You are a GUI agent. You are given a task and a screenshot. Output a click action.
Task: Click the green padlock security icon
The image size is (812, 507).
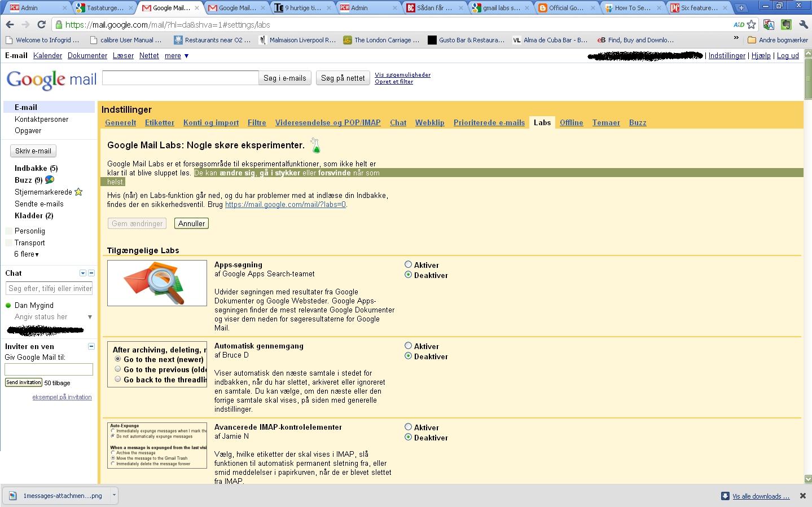(x=59, y=25)
